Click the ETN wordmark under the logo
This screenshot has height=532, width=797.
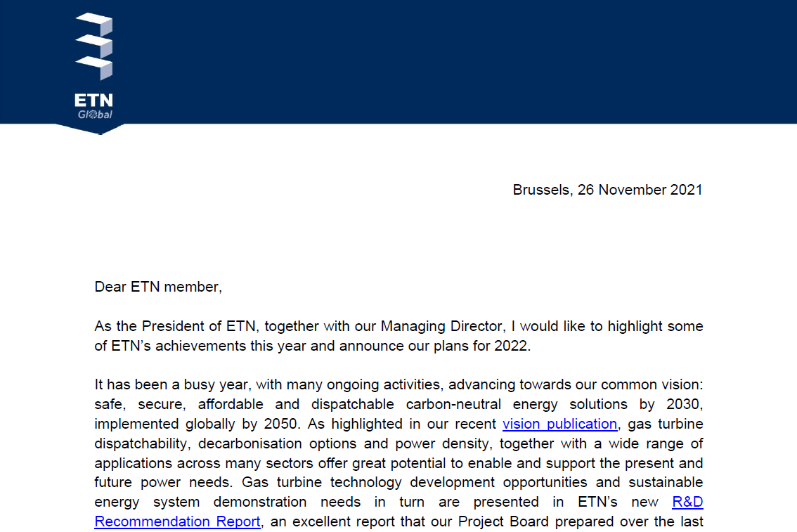tap(93, 100)
